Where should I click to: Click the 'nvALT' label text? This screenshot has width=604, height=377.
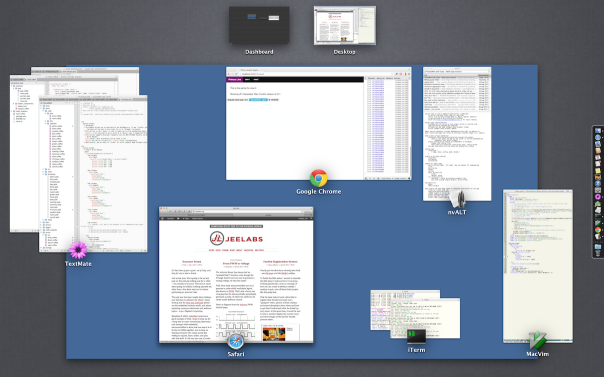pos(457,212)
